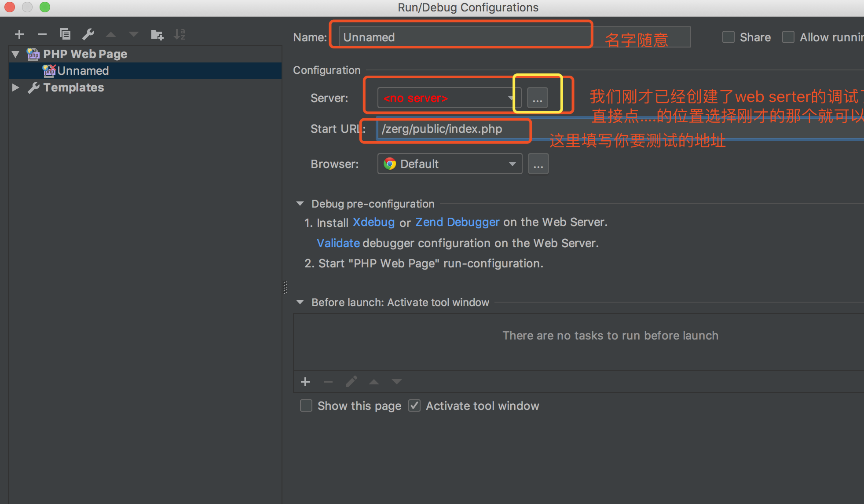Toggle the Allow running in parallel checkbox
This screenshot has width=864, height=504.
click(x=788, y=37)
